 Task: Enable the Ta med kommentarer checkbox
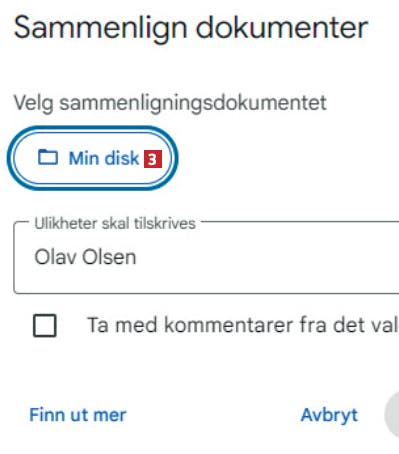(x=45, y=325)
